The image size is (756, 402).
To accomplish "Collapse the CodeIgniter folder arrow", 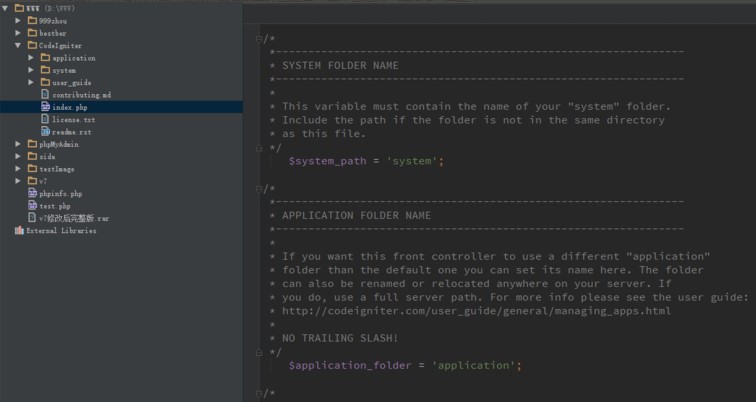I will (18, 45).
